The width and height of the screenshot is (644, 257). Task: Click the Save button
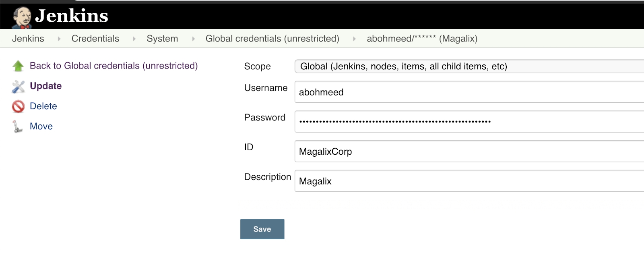[262, 229]
